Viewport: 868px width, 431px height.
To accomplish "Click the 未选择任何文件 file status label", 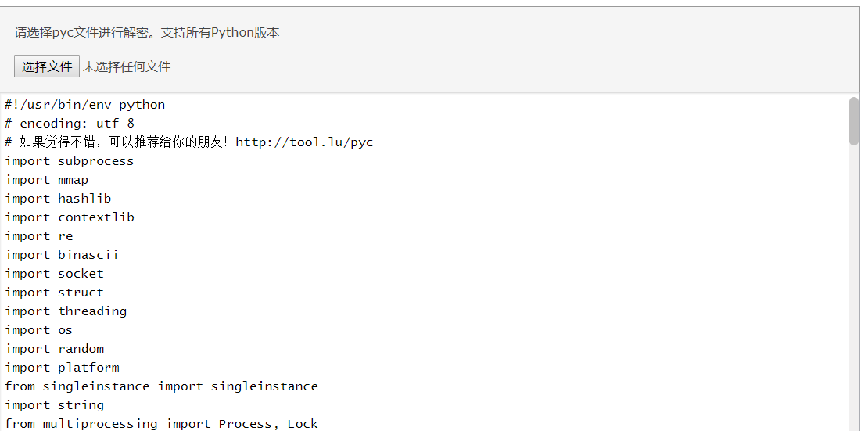I will coord(127,67).
